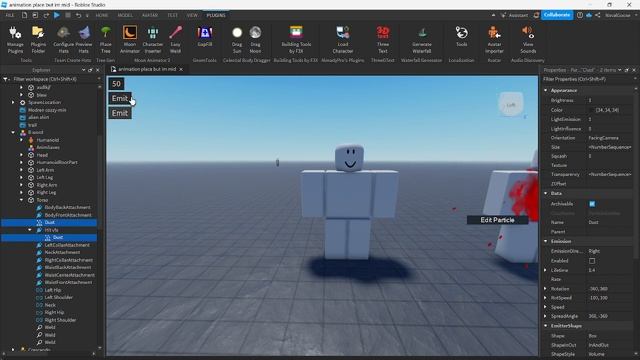The height and width of the screenshot is (360, 640).
Task: Switch to the MODEL ribbon tab
Action: (125, 15)
